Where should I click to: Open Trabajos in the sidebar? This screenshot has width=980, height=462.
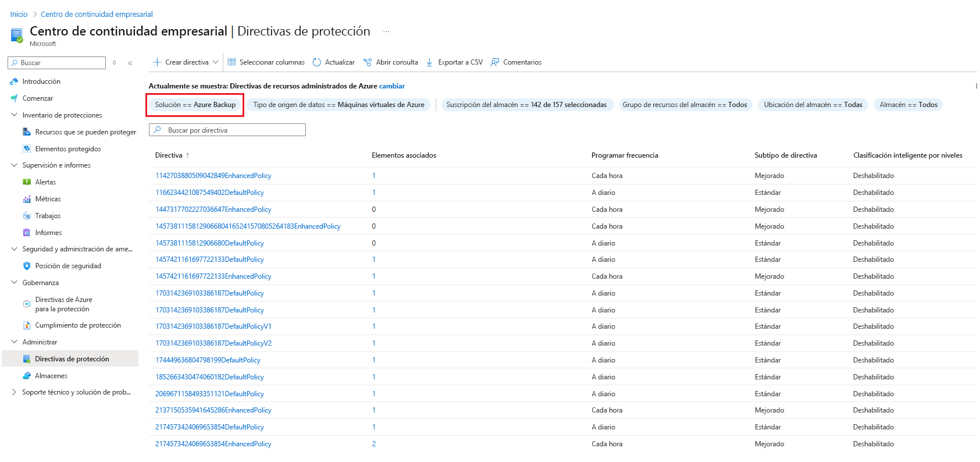(x=48, y=216)
